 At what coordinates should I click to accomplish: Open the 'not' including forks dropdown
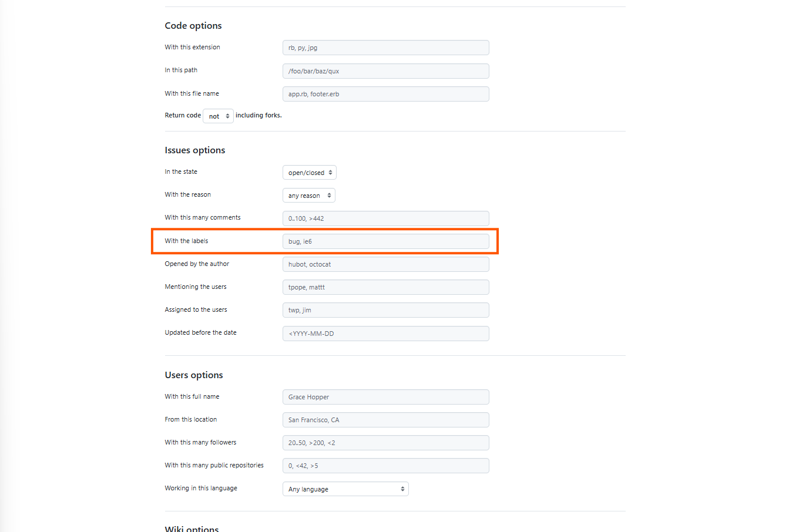click(x=218, y=116)
